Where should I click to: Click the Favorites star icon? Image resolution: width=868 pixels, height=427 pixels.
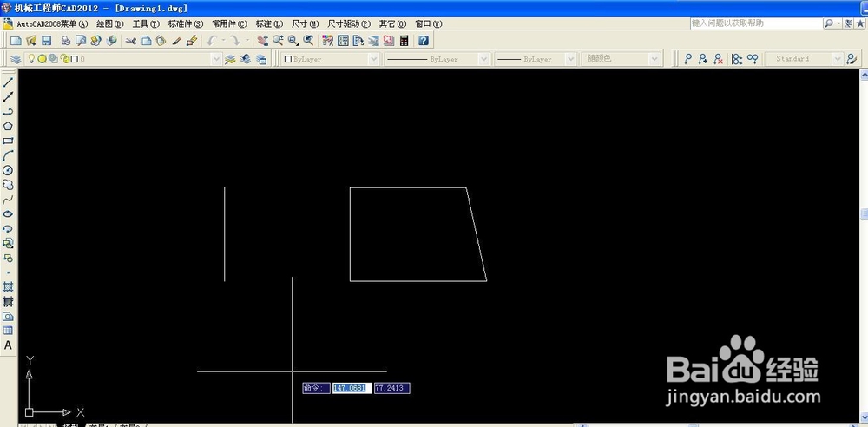pos(860,23)
